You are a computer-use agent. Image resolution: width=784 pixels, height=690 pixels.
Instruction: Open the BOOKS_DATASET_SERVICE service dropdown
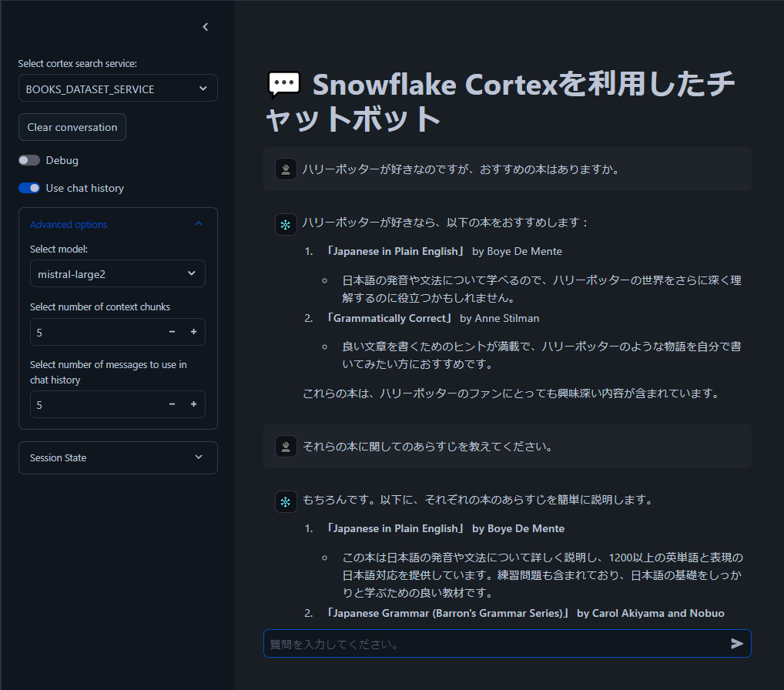click(x=117, y=88)
